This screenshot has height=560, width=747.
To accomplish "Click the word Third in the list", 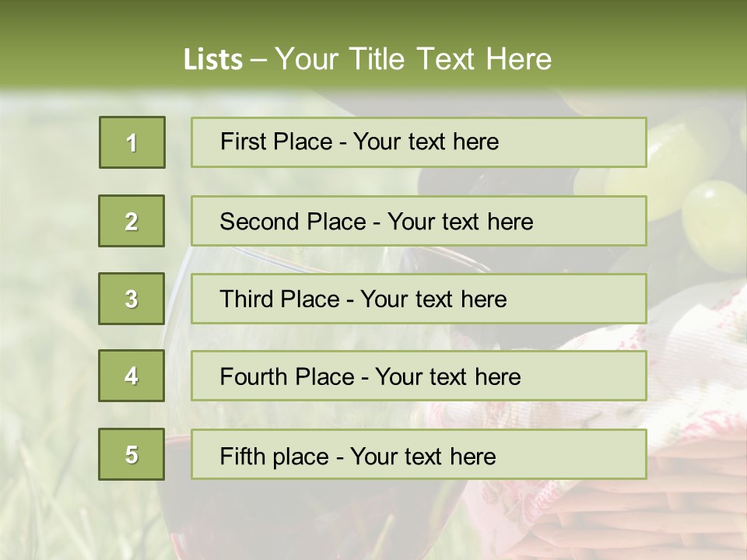I will coord(247,299).
